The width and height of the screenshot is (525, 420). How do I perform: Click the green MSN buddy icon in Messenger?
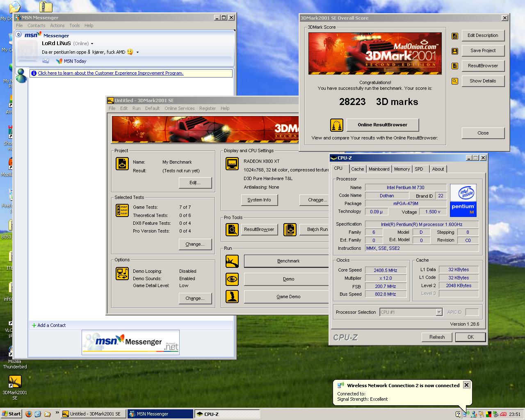tap(21, 75)
